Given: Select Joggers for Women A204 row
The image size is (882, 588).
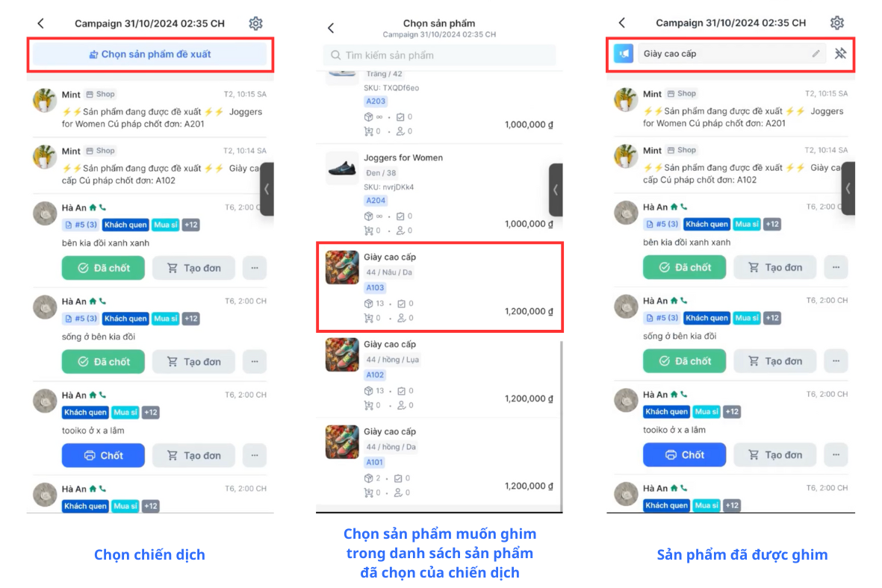Looking at the screenshot, I should click(x=439, y=193).
